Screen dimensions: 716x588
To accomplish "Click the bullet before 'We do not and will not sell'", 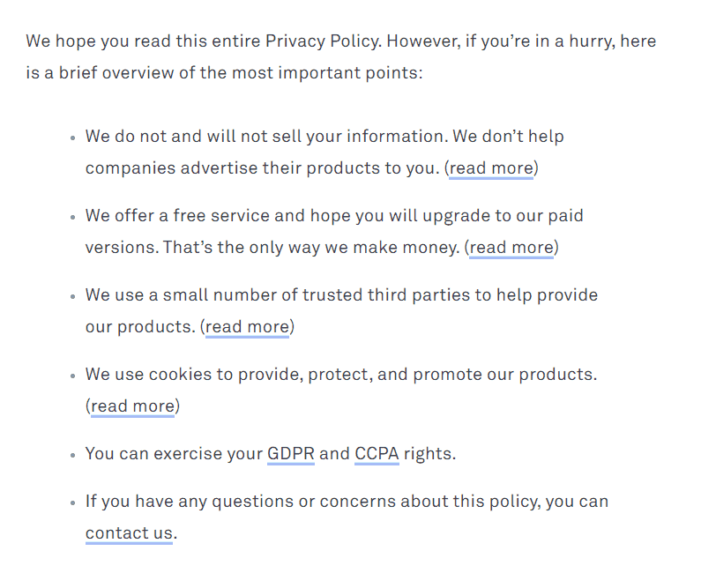I will 72,138.
